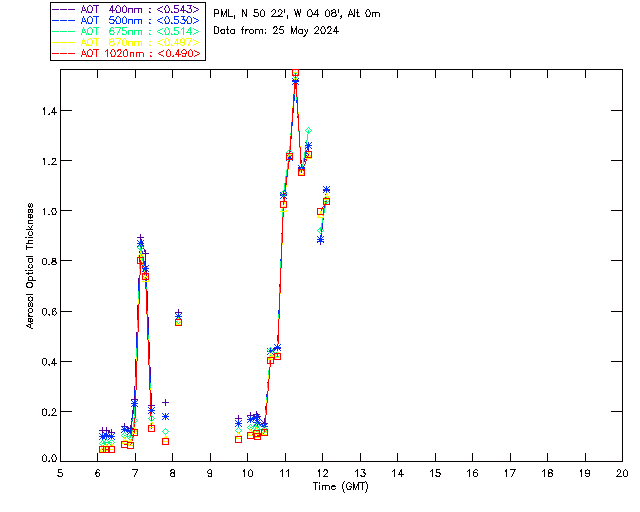Click the AOT 500nm legend entry
This screenshot has width=640, height=512.
coord(126,20)
